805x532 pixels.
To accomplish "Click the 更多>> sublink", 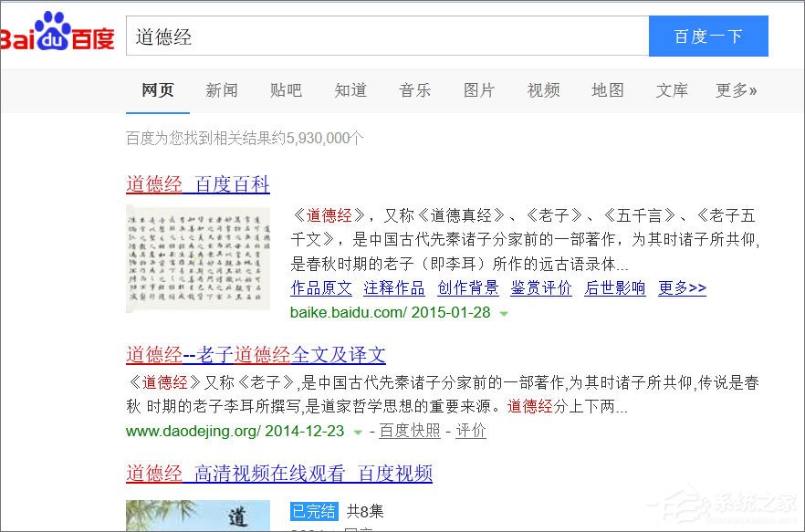I will 683,288.
